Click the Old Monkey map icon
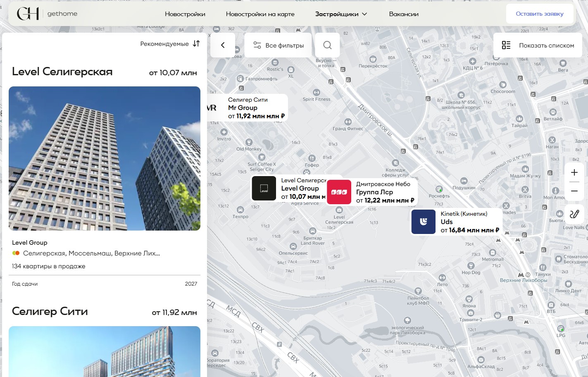 [249, 142]
